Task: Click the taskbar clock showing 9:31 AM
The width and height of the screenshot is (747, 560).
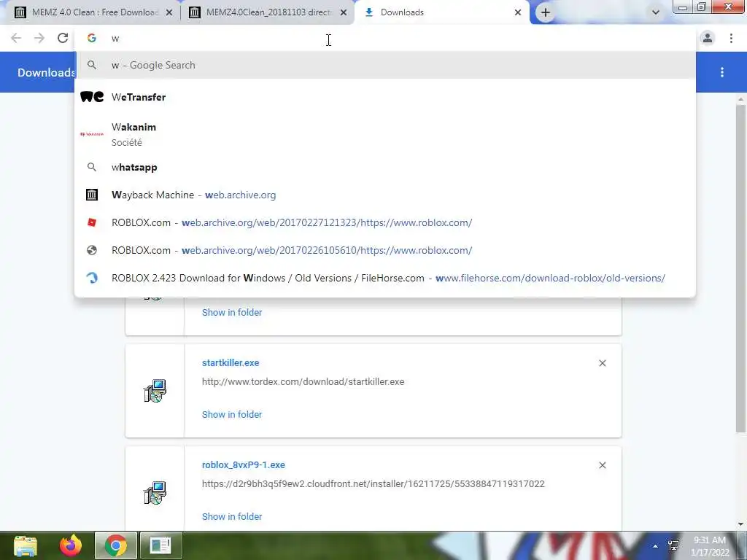Action: (x=710, y=546)
